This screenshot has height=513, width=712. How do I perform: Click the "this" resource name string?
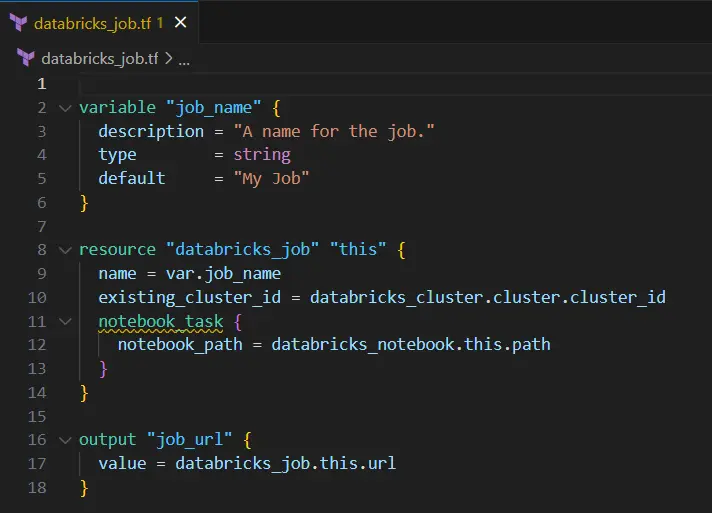point(358,249)
